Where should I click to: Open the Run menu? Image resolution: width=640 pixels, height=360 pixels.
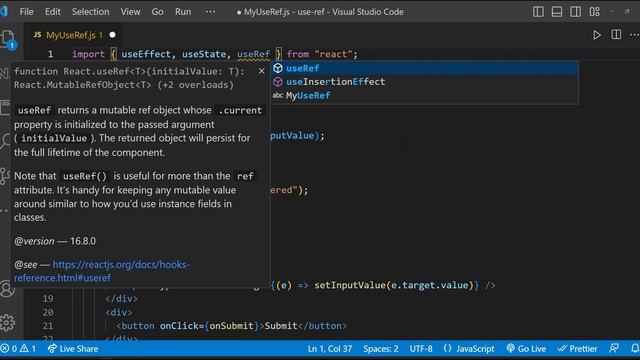(183, 12)
